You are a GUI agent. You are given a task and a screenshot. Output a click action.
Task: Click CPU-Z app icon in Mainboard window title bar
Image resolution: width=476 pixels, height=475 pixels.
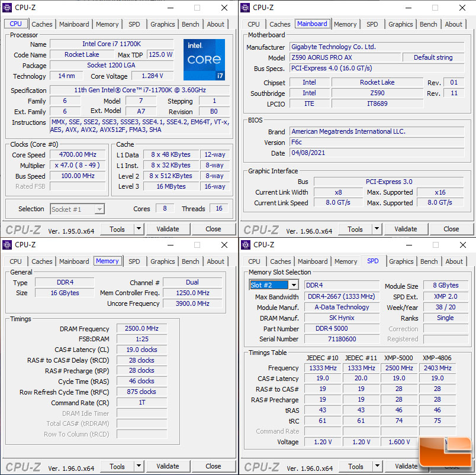click(x=245, y=8)
